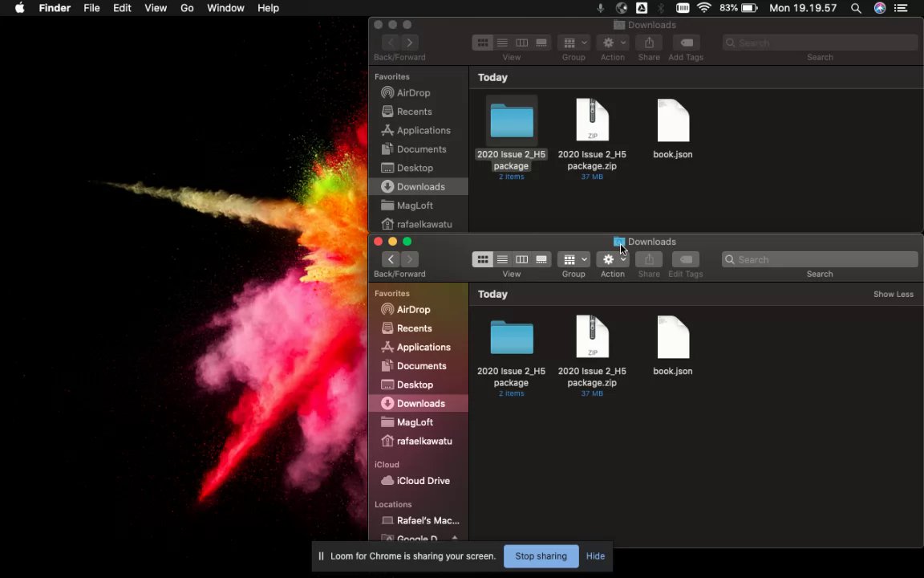Click the battery status icon
Viewport: 924px width, 578px height.
[x=749, y=8]
